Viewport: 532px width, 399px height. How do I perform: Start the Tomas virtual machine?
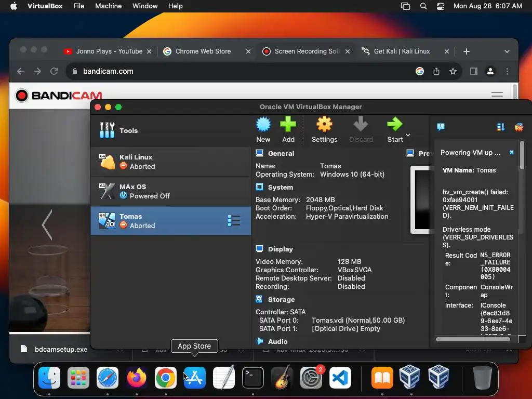[395, 130]
